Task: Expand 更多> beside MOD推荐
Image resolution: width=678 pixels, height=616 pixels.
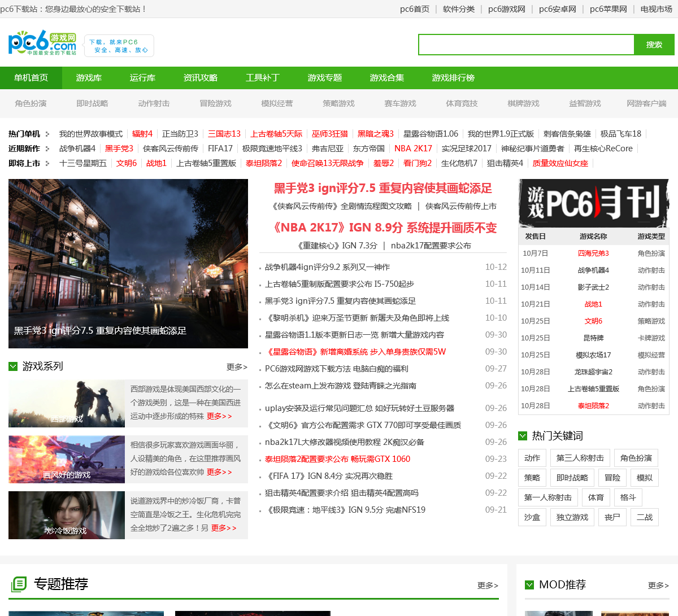Action: click(658, 586)
